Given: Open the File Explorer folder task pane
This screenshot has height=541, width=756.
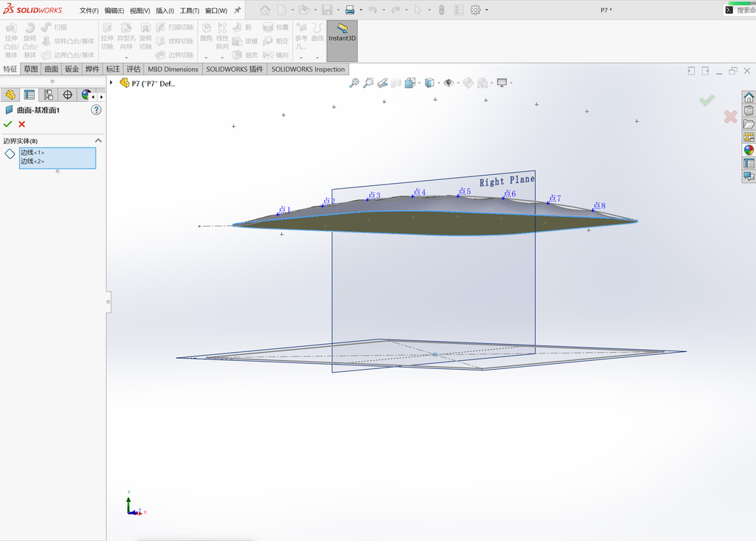Looking at the screenshot, I should click(x=749, y=124).
